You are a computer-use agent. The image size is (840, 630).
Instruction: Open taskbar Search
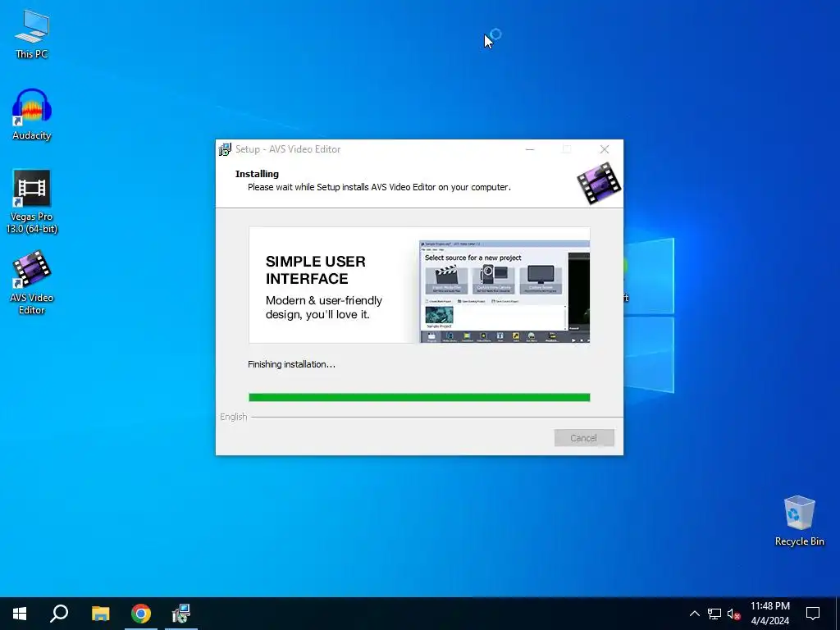pyautogui.click(x=59, y=614)
